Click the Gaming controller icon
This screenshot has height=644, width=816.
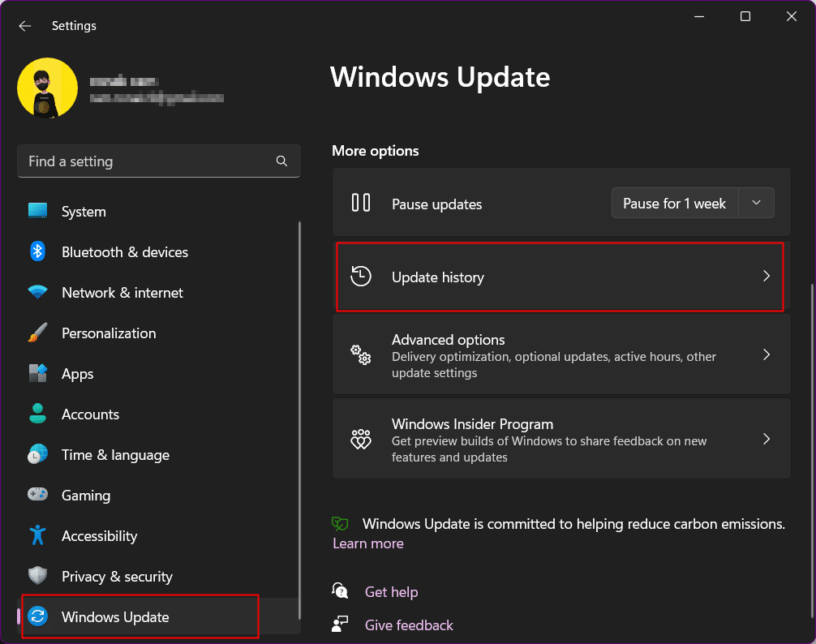click(x=37, y=494)
